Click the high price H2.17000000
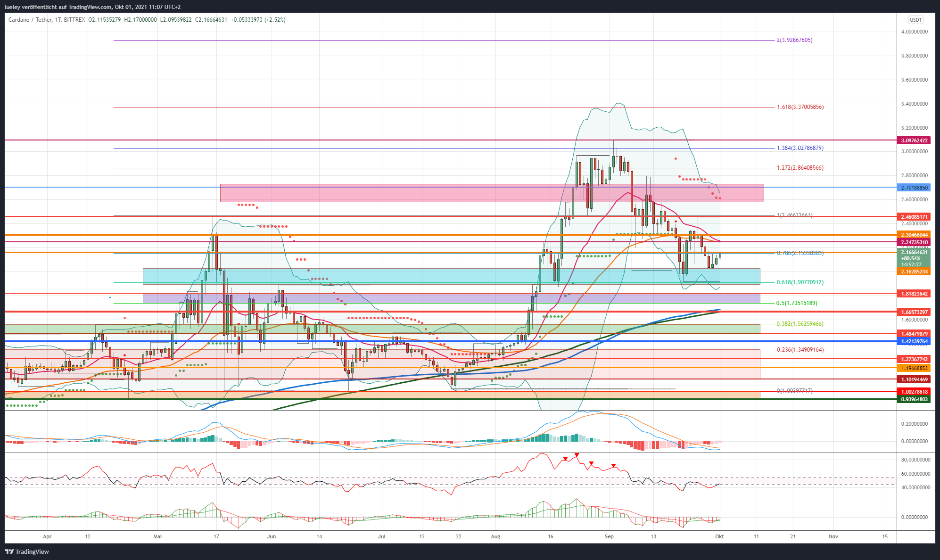This screenshot has width=940, height=560. click(x=140, y=20)
